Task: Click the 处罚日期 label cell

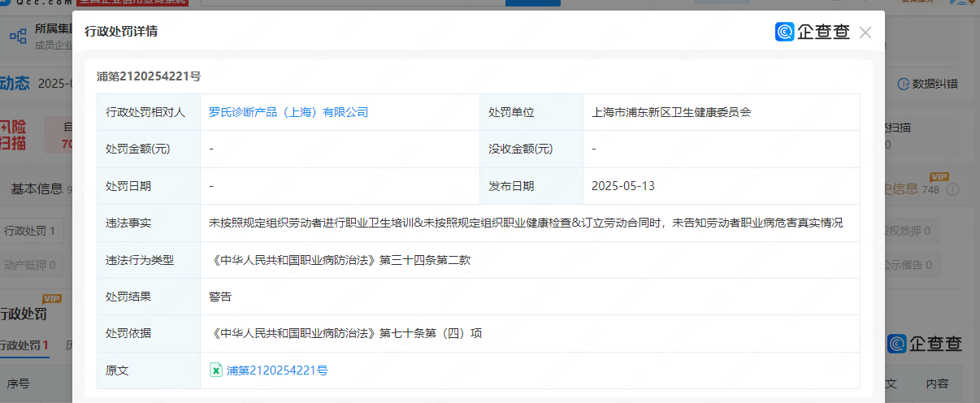Action: tap(149, 186)
